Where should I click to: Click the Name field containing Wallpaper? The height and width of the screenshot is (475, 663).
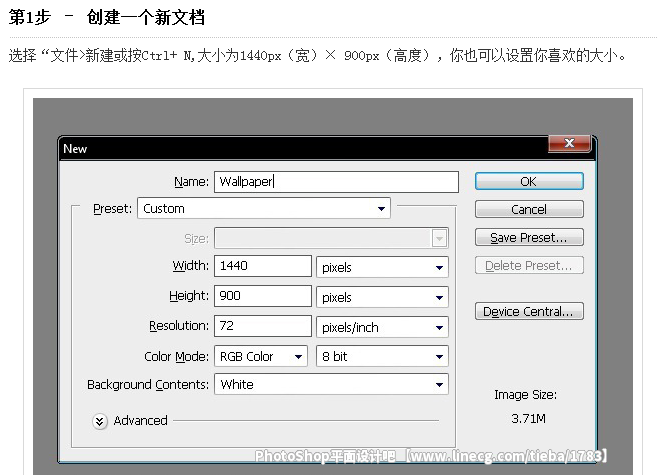336,182
